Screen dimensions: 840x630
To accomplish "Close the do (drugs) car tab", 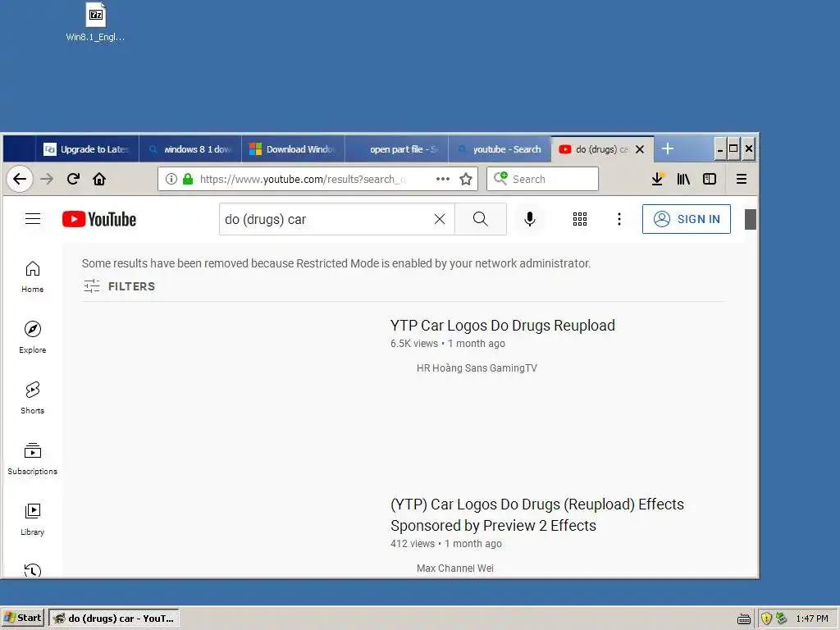I will (640, 149).
